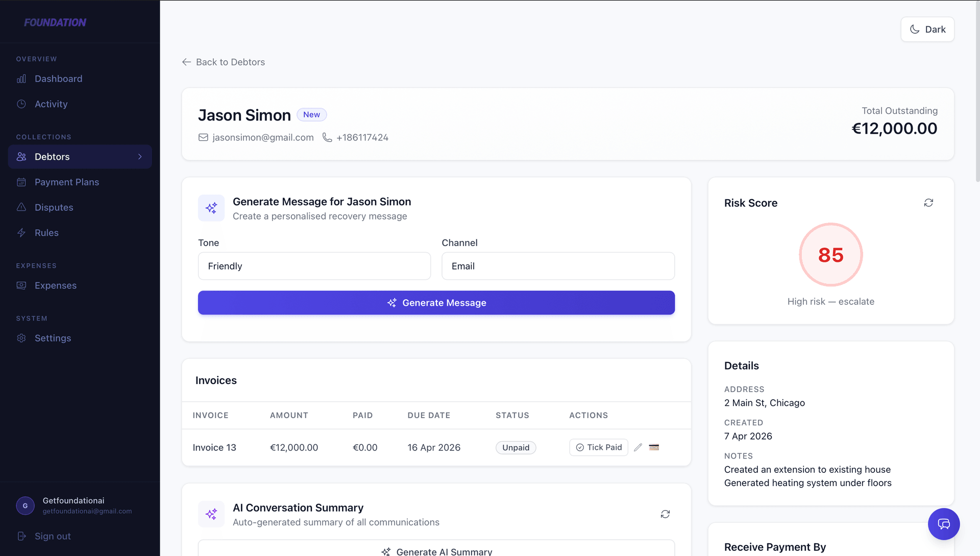Open Expenses using the wallet icon

coord(21,285)
